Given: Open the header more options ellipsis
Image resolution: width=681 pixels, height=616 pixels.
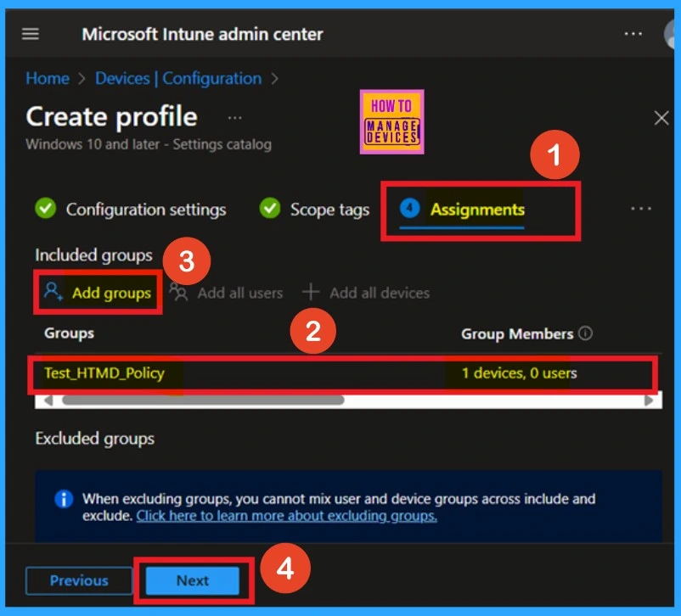Looking at the screenshot, I should 633,33.
